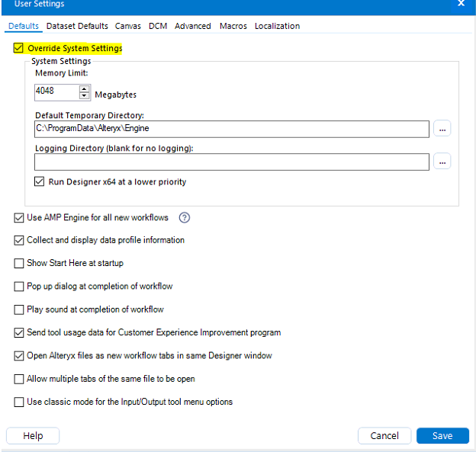Toggle Override System Settings checkbox
Image resolution: width=476 pixels, height=452 pixels.
19,48
